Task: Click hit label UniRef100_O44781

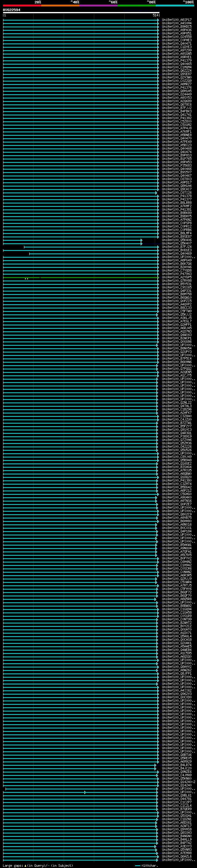Action: point(176,799)
